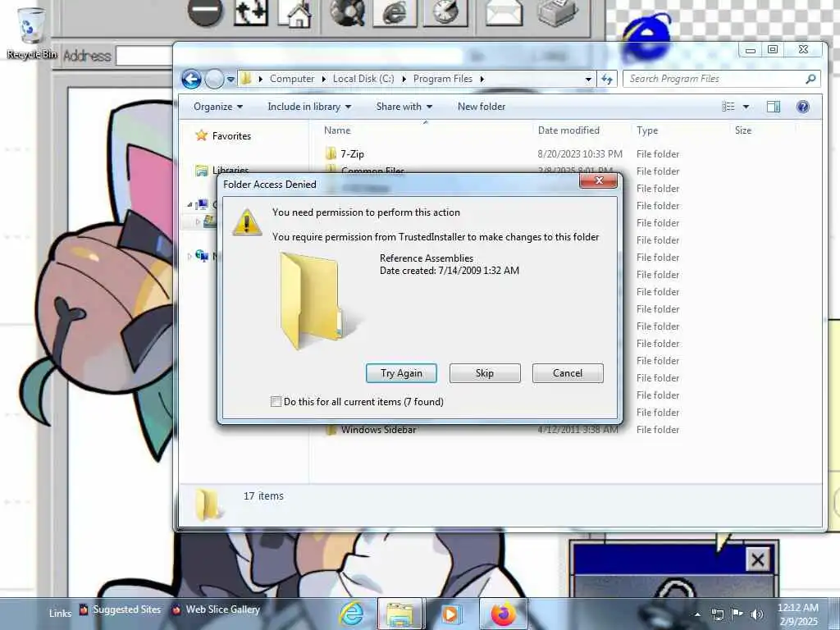Screen dimensions: 840x630
Task: Open the Share with menu
Action: click(404, 107)
